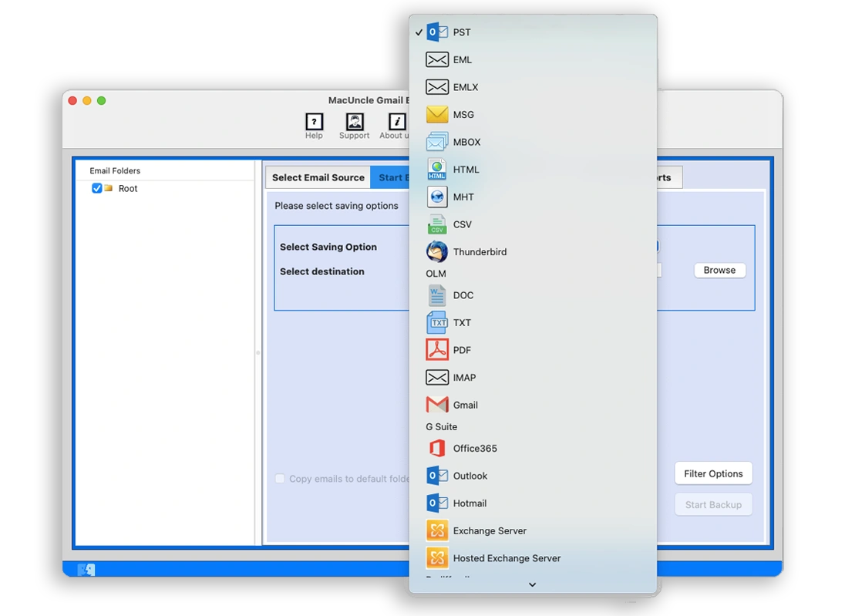
Task: Click the Outlook icon beside Outlook label
Action: click(x=436, y=476)
